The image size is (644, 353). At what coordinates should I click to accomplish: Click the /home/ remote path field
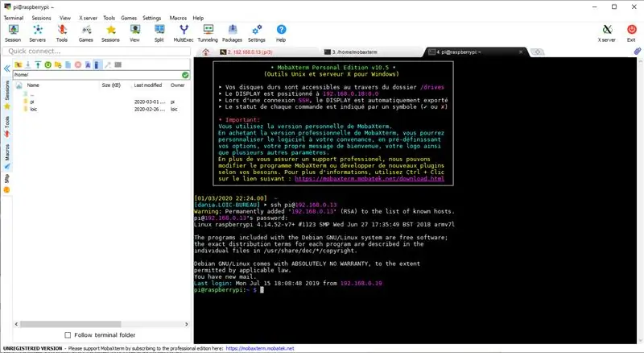coord(97,75)
